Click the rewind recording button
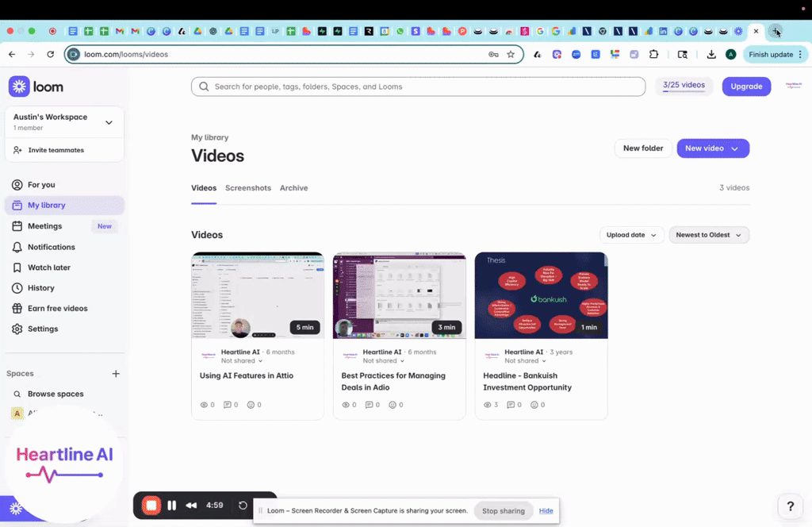812x527 pixels. [191, 506]
